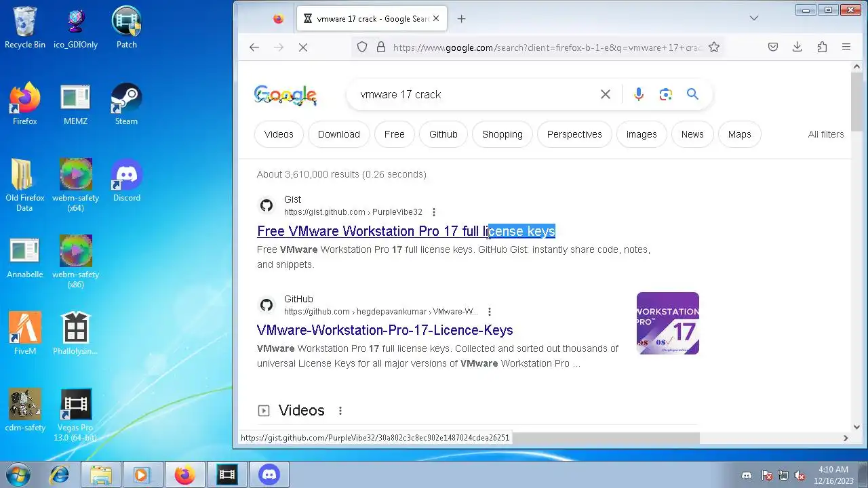The width and height of the screenshot is (868, 488).
Task: Launch Steam from the desktop shortcut
Action: pyautogui.click(x=127, y=104)
